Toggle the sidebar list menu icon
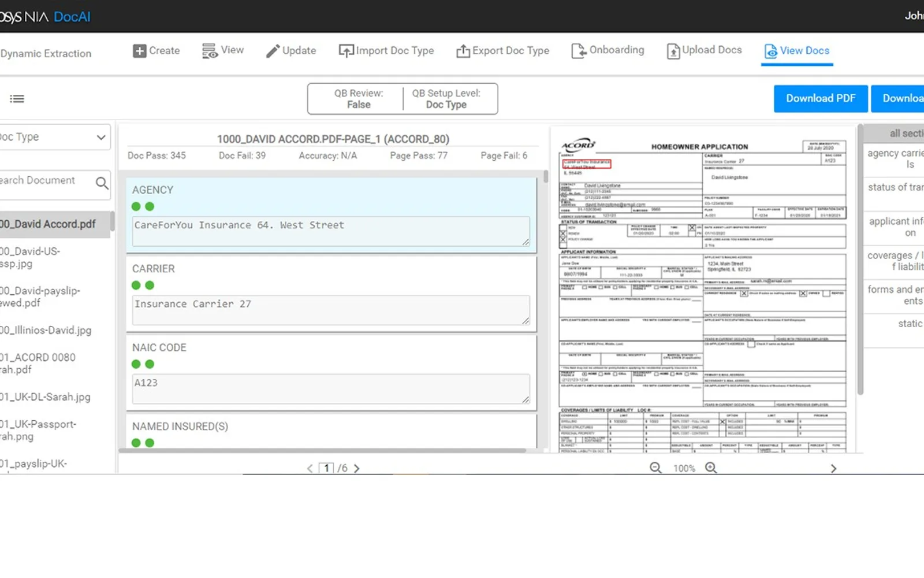Screen dimensions: 924x578 click(17, 99)
